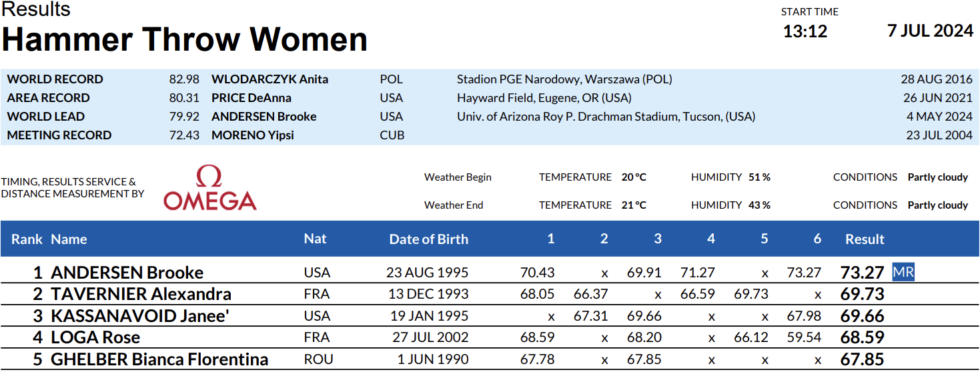Screen dimensions: 980x372
Task: Click KASSANAVOID Janee' in the results
Action: (x=140, y=316)
